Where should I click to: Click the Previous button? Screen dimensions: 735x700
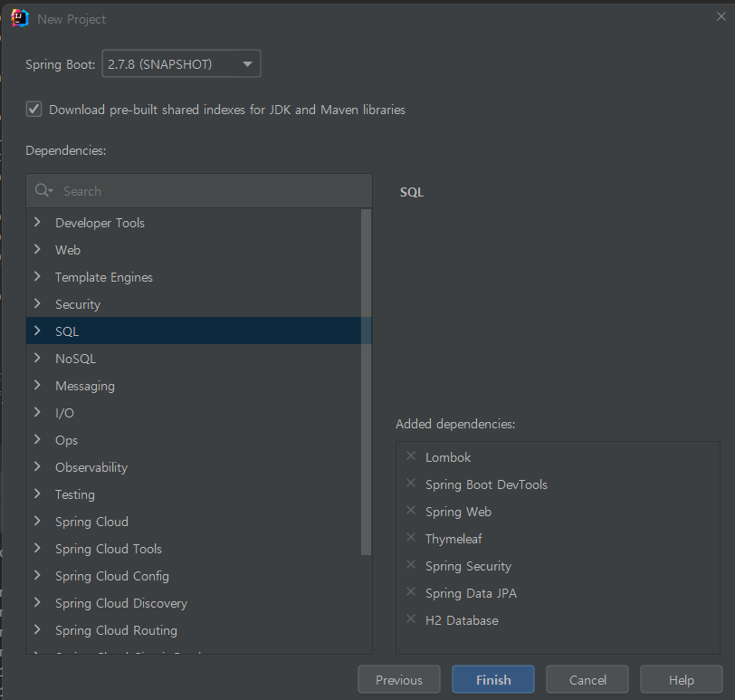tap(399, 679)
